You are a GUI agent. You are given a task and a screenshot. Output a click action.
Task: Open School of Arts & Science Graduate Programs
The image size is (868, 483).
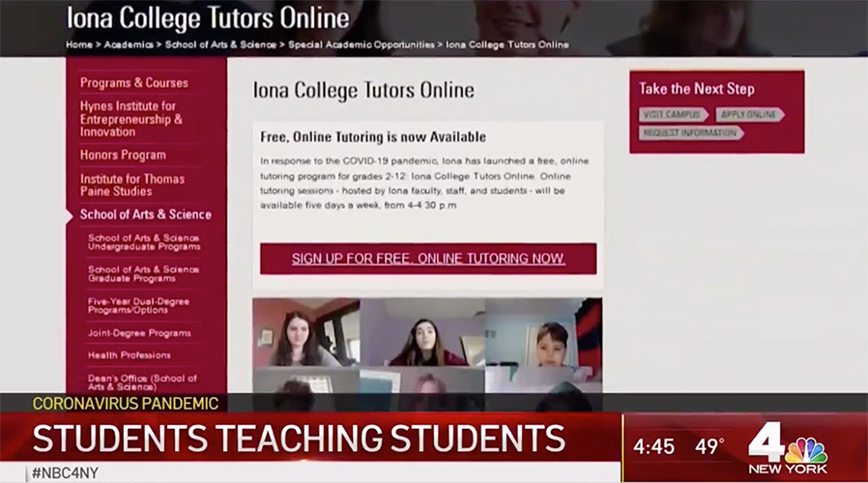click(143, 273)
